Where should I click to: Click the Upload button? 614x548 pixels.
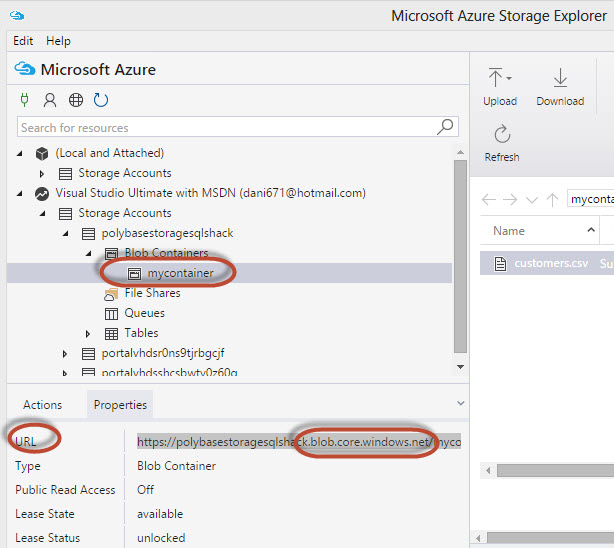(499, 87)
